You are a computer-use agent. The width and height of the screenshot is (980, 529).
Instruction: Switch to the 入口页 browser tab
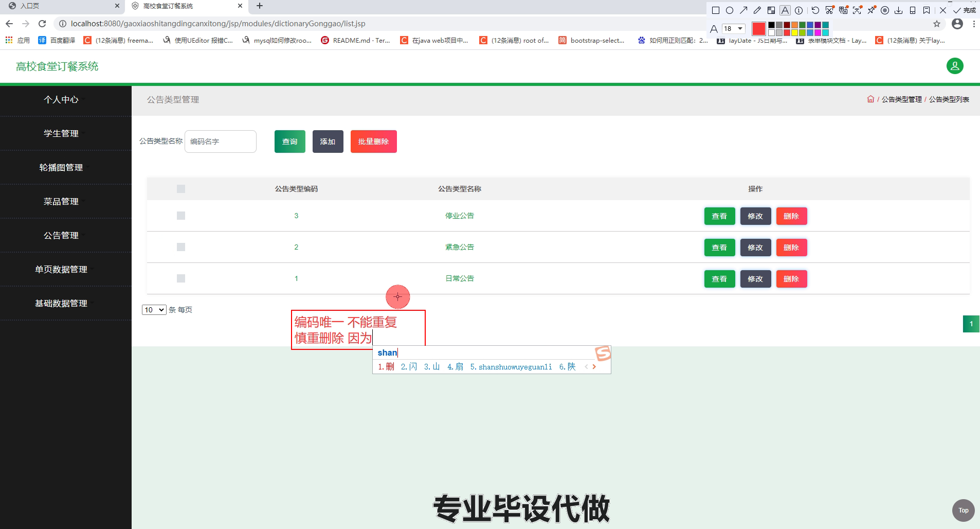click(62, 6)
